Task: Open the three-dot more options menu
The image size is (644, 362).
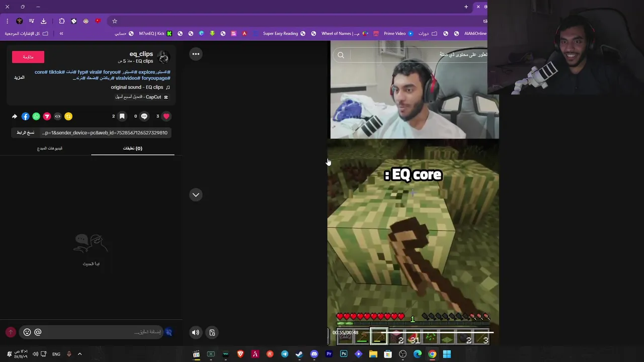Action: [x=196, y=54]
